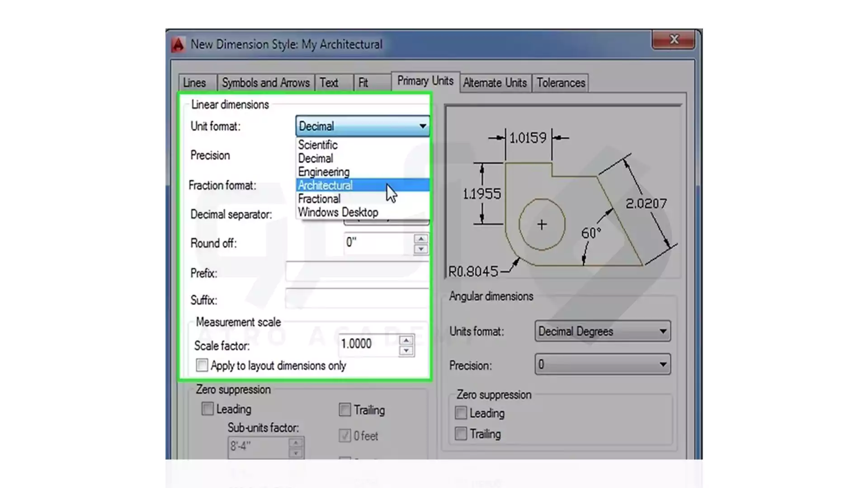The width and height of the screenshot is (868, 488).
Task: Click the dimension preview drawing
Action: [x=563, y=191]
